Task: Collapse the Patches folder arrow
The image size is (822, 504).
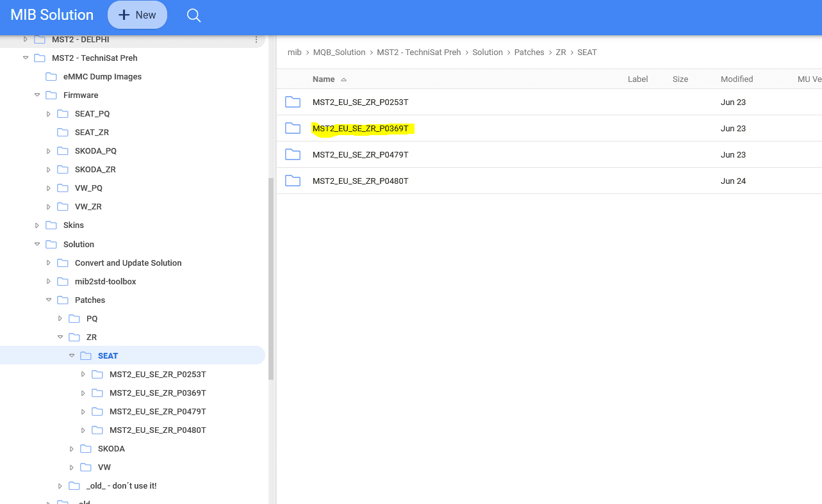Action: (49, 300)
